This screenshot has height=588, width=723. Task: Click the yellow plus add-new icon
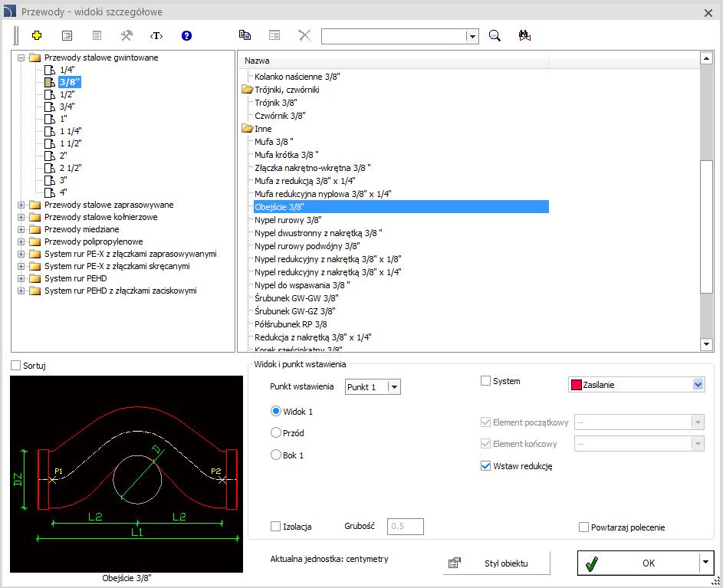coord(37,35)
